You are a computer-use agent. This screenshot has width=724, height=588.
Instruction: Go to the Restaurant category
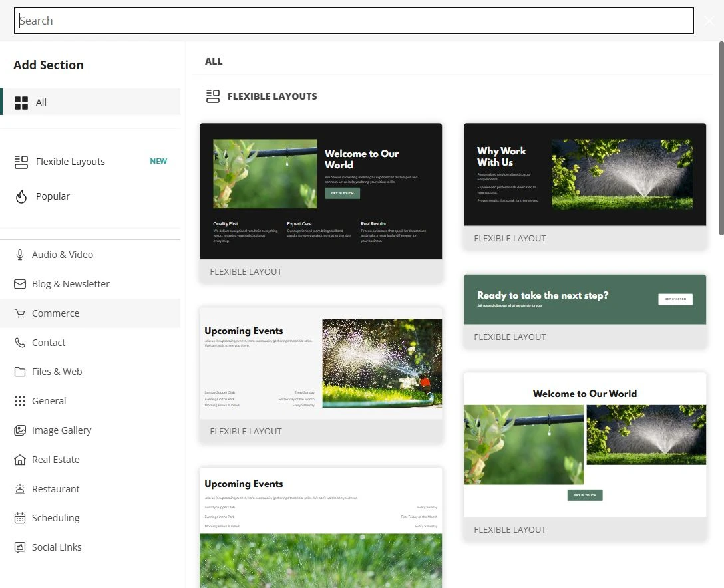[x=90, y=489]
